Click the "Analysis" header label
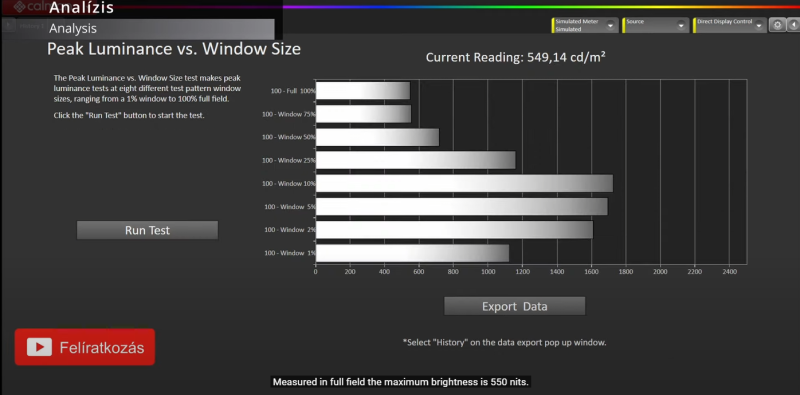This screenshot has height=395, width=800. click(73, 29)
